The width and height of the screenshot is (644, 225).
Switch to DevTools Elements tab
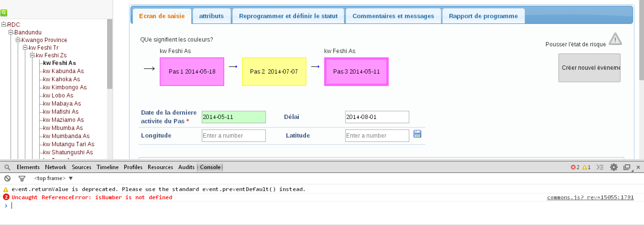[x=28, y=167]
